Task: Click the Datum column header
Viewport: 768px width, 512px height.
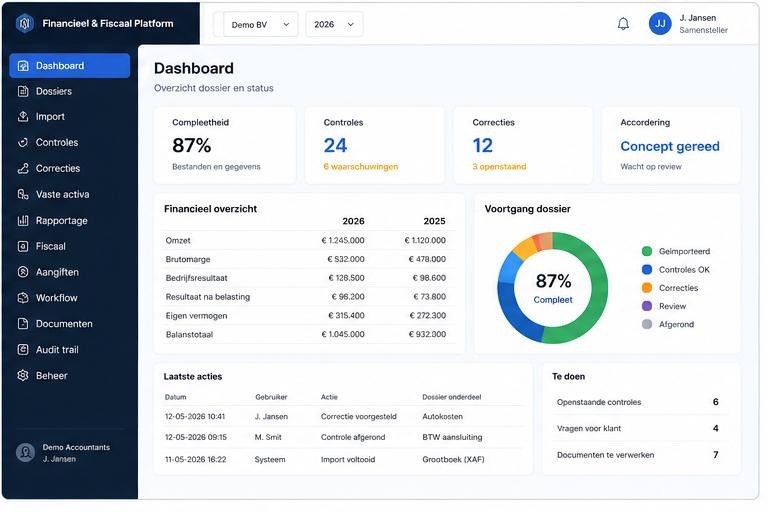Action: (175, 397)
